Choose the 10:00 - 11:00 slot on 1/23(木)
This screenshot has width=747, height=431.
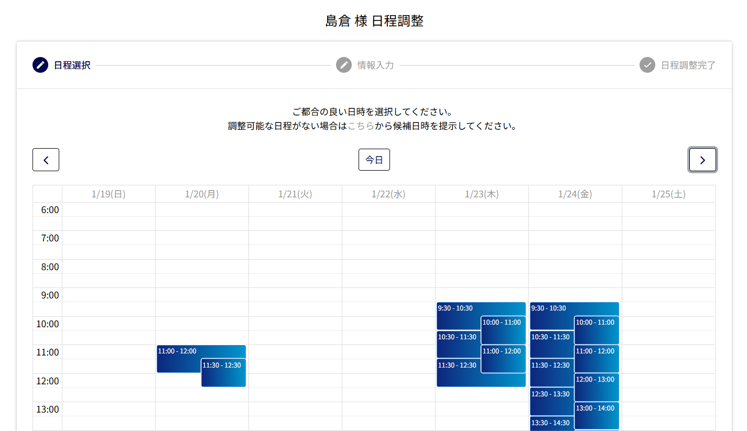click(x=504, y=330)
